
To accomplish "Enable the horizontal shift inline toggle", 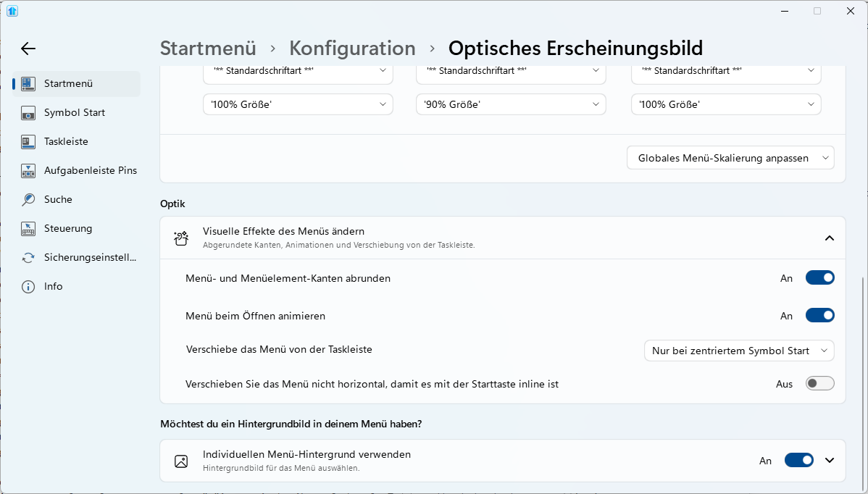I will pos(819,384).
